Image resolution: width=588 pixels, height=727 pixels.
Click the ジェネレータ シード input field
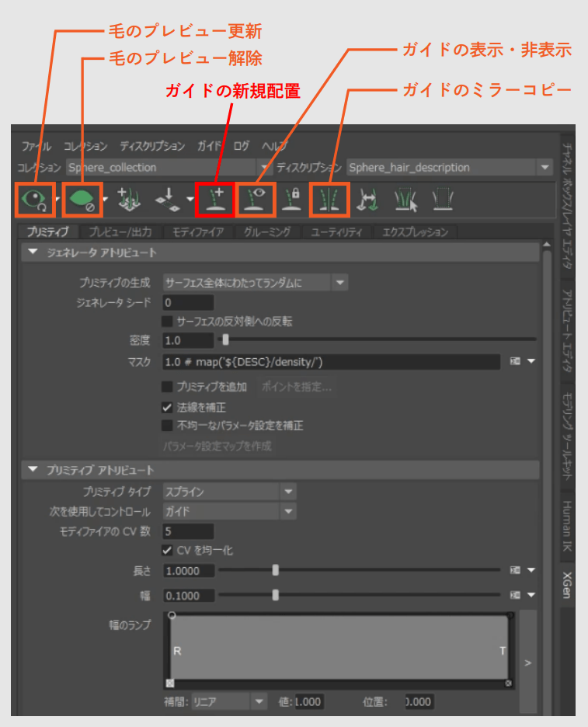(188, 302)
